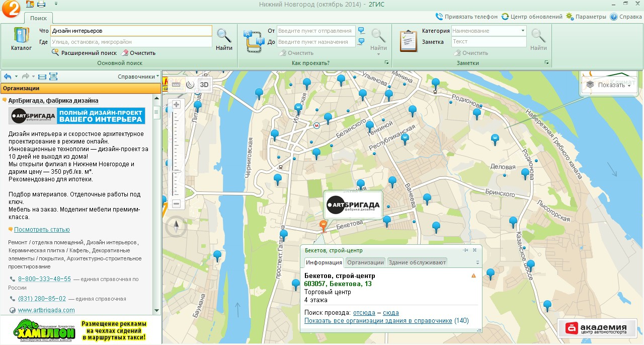The height and width of the screenshot is (345, 644).
Task: Click сюда route link in popup
Action: pos(391,313)
